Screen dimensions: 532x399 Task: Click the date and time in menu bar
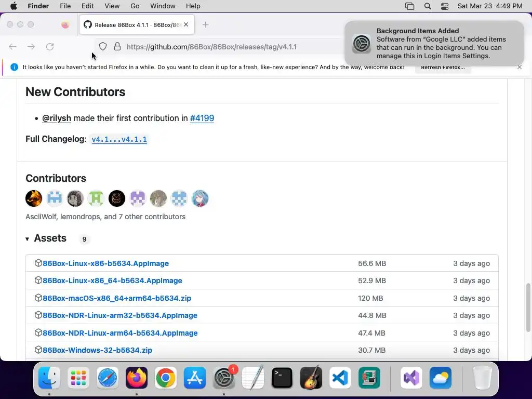[x=490, y=6]
